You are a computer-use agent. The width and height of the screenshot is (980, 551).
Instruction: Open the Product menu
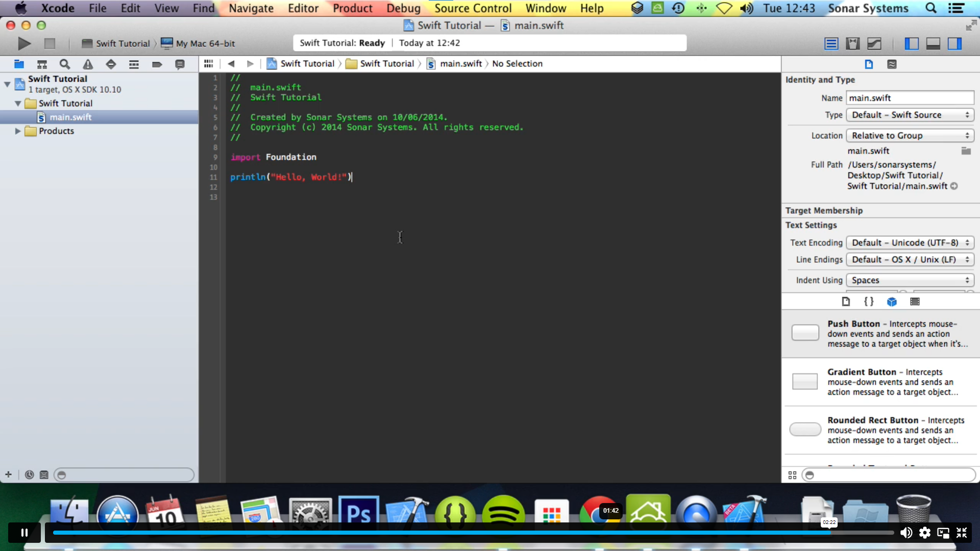pyautogui.click(x=352, y=8)
